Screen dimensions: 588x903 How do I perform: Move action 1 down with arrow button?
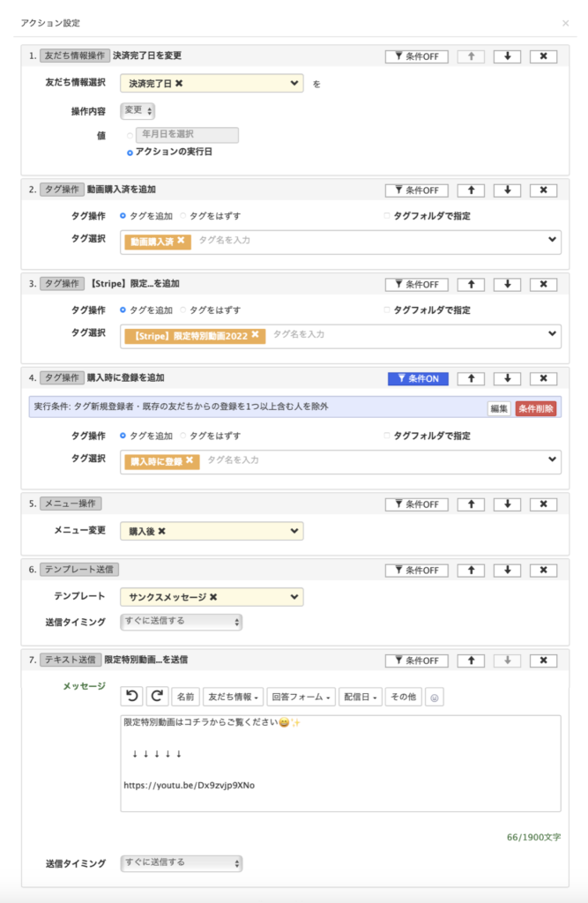[507, 56]
